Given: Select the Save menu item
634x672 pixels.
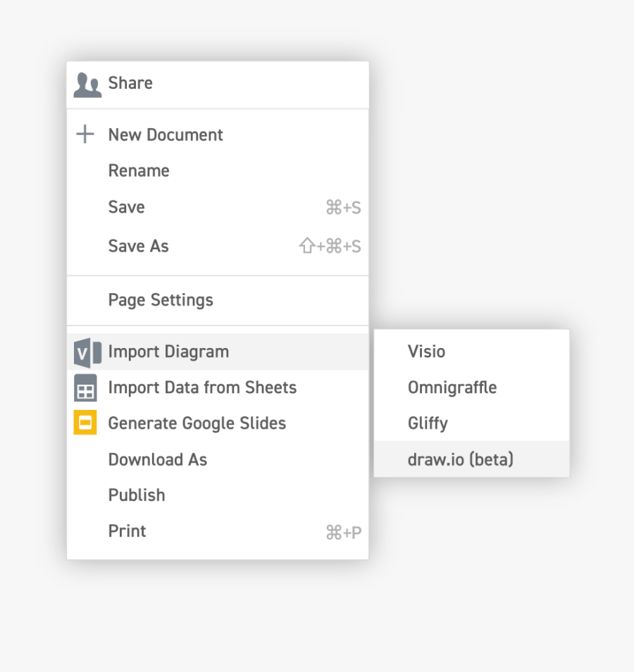Looking at the screenshot, I should click(127, 207).
